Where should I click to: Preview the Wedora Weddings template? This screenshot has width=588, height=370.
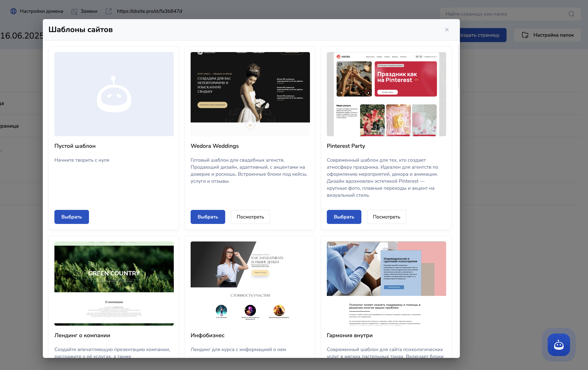(250, 217)
